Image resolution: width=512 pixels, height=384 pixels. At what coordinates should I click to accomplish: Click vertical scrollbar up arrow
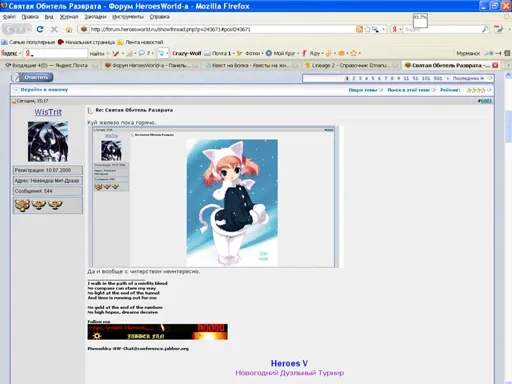pyautogui.click(x=508, y=75)
